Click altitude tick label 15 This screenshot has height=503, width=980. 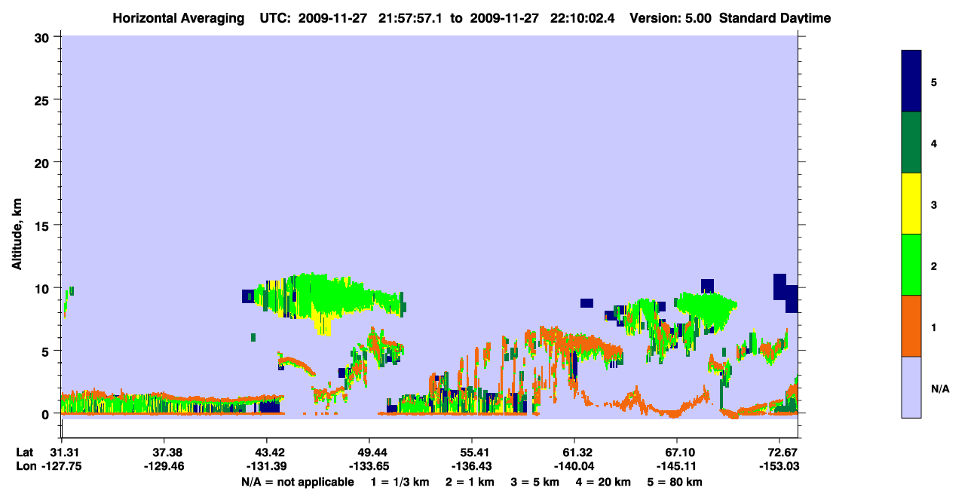[44, 225]
